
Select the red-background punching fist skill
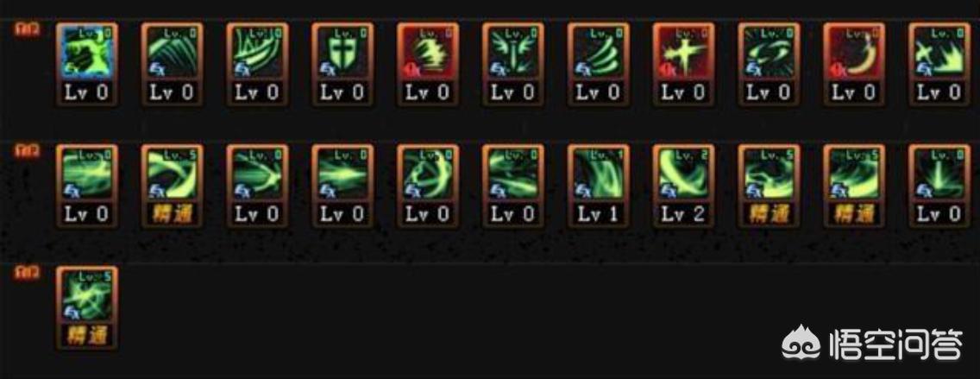click(x=428, y=53)
